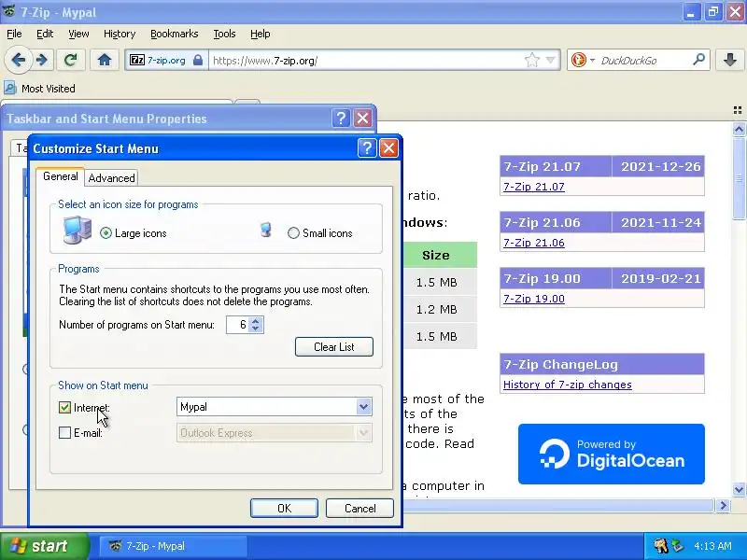Switch to the Advanced tab
The height and width of the screenshot is (560, 747).
111,178
